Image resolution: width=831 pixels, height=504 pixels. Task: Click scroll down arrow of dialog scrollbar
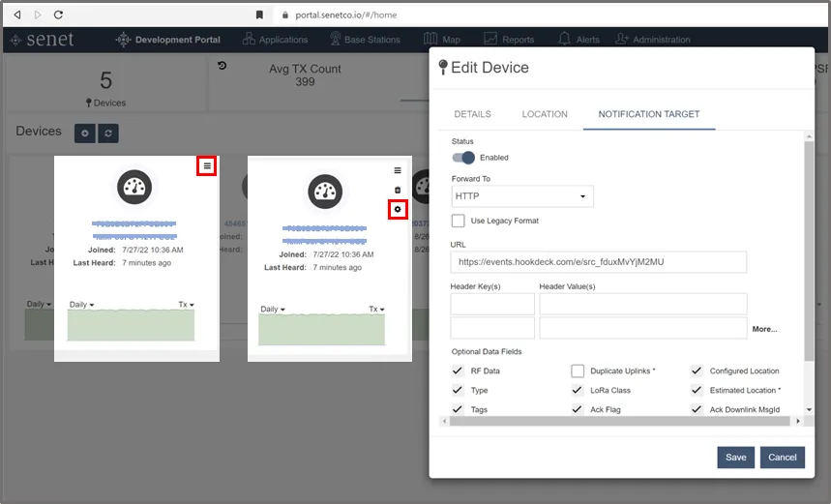(x=809, y=409)
